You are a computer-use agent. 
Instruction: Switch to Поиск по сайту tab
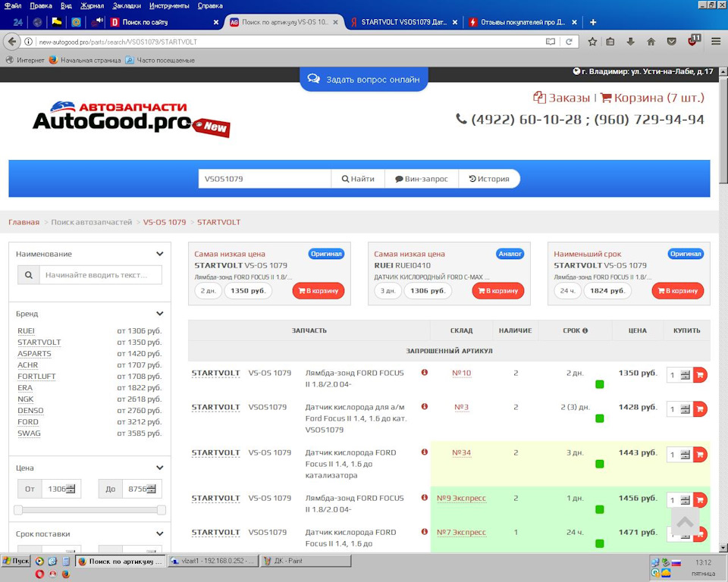[165, 22]
